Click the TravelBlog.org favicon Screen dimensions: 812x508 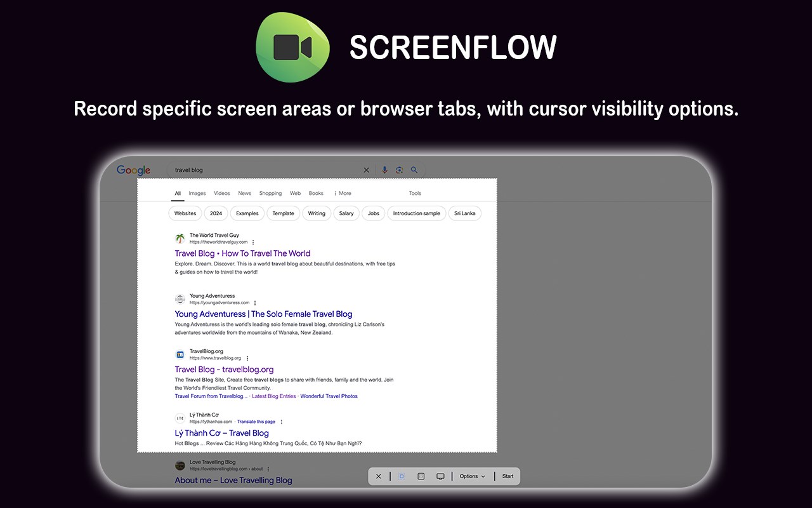click(x=180, y=354)
